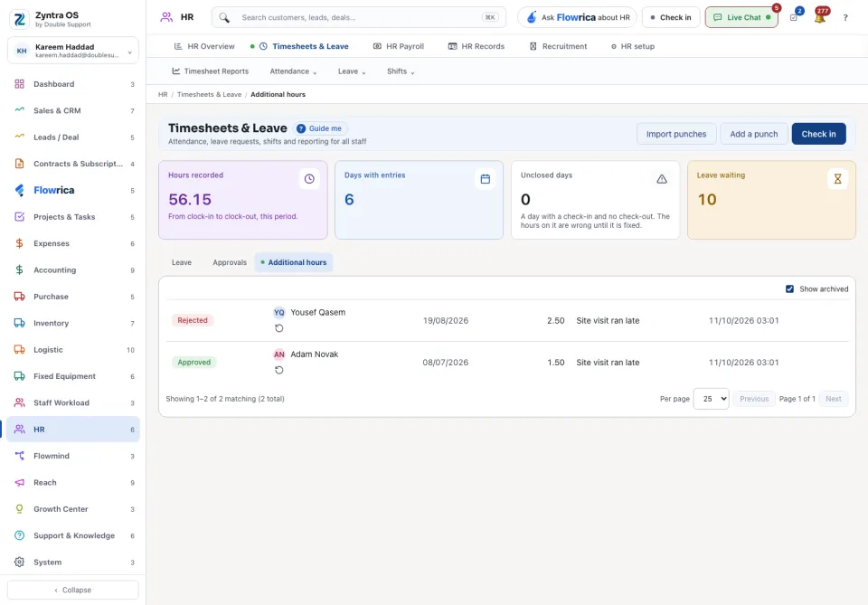The image size is (868, 605).
Task: Switch to the Leave tab above the table
Action: pyautogui.click(x=182, y=262)
